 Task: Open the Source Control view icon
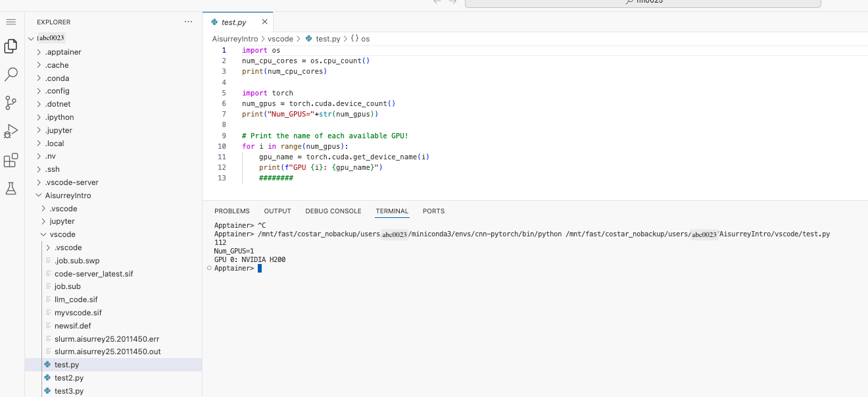tap(11, 102)
